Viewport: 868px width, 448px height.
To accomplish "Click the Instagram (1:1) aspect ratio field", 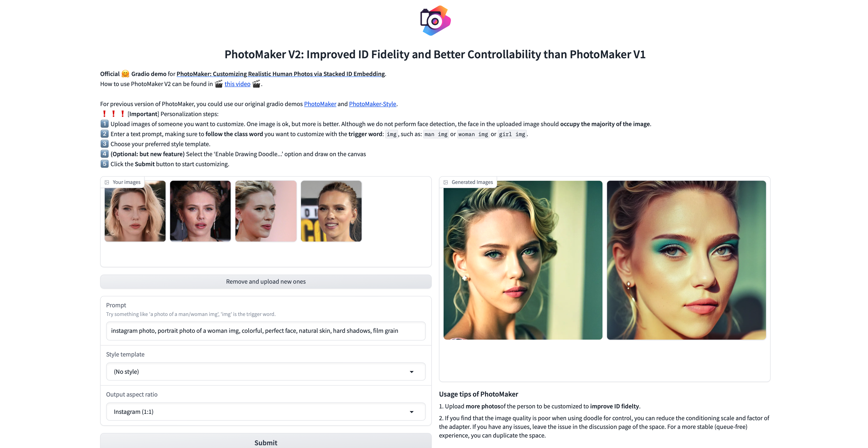I will pyautogui.click(x=266, y=412).
